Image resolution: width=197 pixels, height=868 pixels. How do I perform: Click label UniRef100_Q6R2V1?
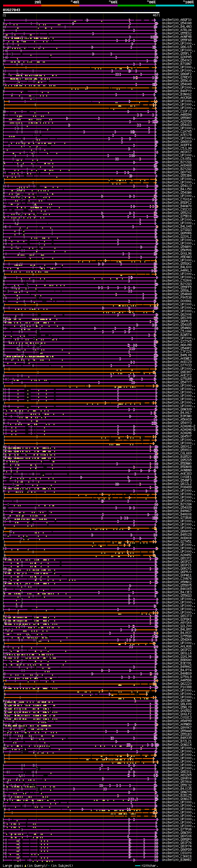click(177, 568)
